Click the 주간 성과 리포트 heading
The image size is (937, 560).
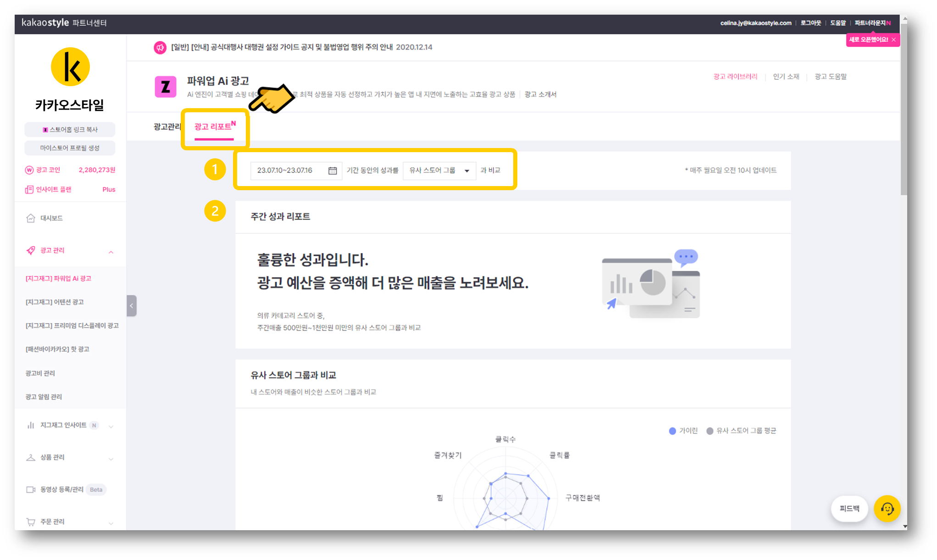[280, 216]
